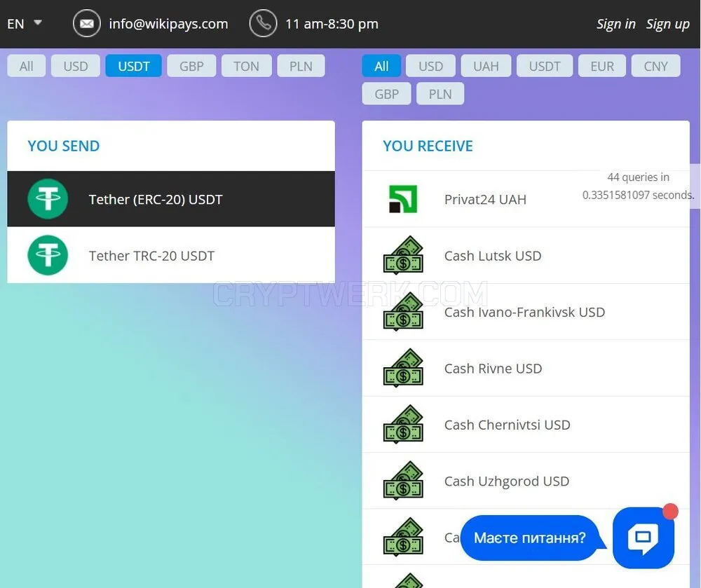Select Cash Chernivtsi USD to receive
Viewport: 701px width, 588px height.
[x=526, y=424]
